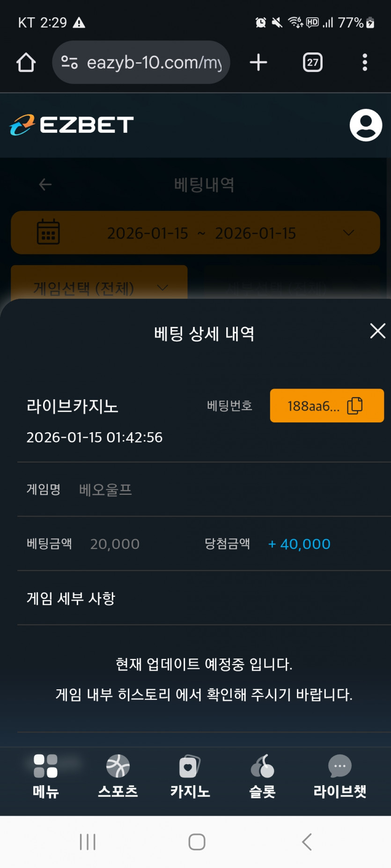The width and height of the screenshot is (391, 868).
Task: Go back from betting history page
Action: 45,185
